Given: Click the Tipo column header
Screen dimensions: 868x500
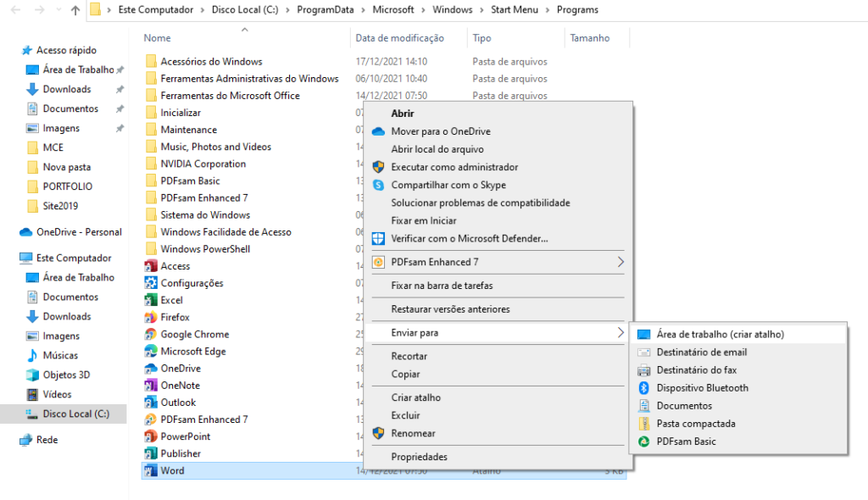Looking at the screenshot, I should coord(481,38).
